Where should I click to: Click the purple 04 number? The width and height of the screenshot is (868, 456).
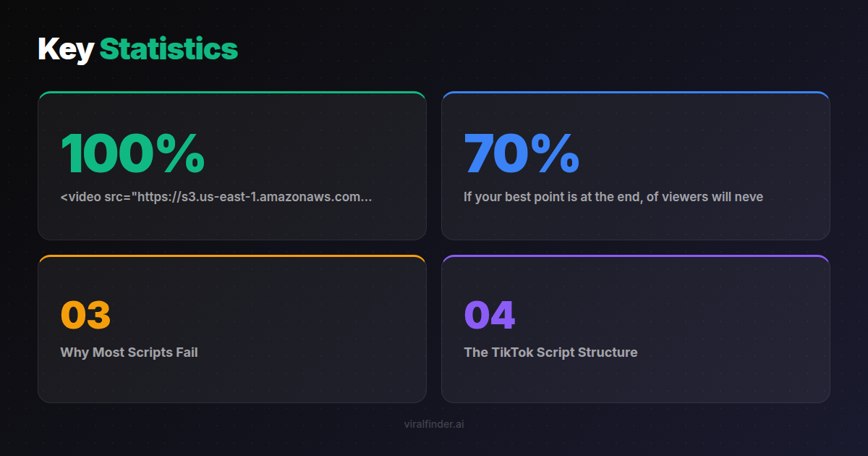[489, 315]
